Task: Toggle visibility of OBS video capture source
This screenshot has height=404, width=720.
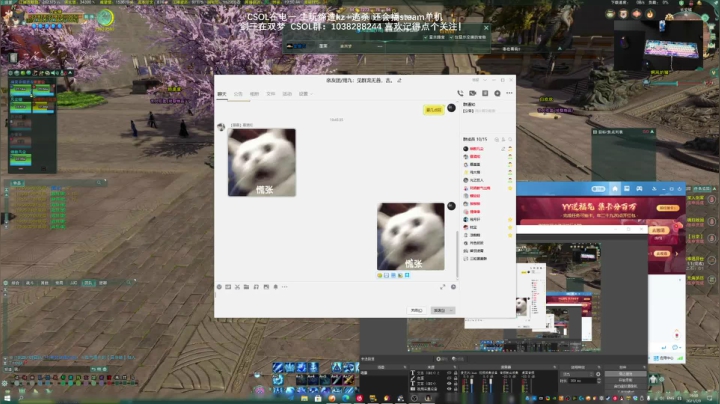Action: point(449,388)
